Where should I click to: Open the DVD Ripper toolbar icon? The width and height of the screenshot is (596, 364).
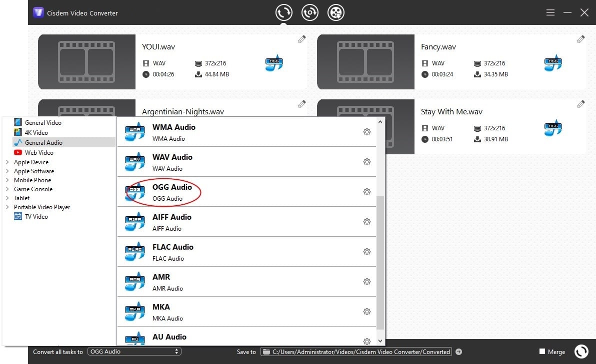click(309, 12)
